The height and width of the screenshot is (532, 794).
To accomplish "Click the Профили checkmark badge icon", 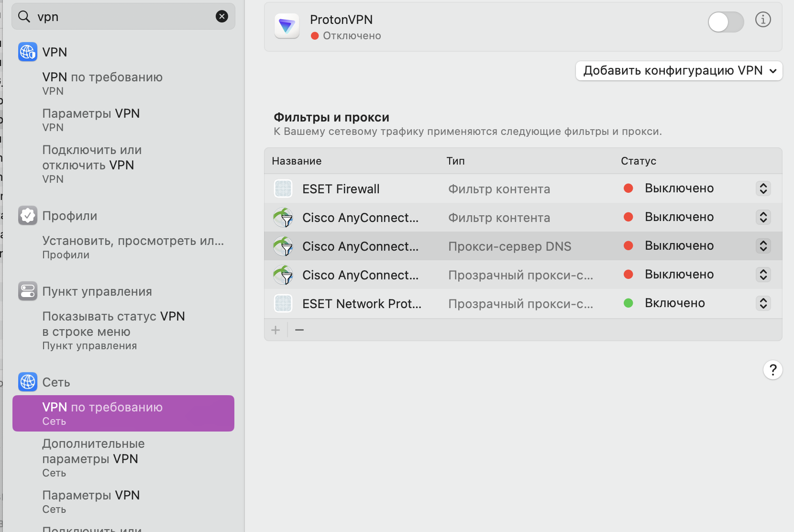I will pos(28,216).
